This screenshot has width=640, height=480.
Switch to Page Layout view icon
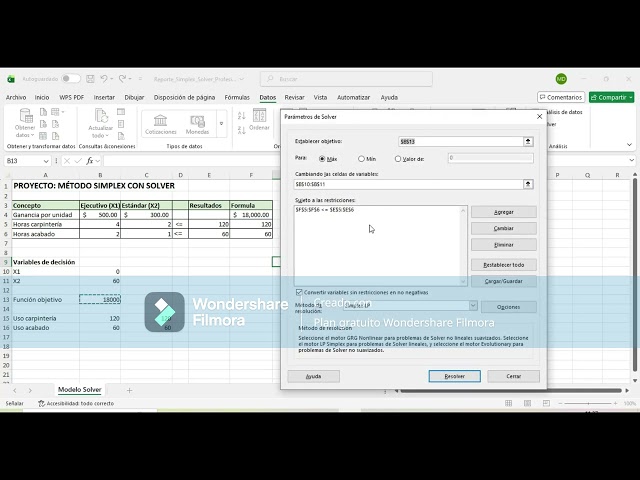[x=527, y=403]
